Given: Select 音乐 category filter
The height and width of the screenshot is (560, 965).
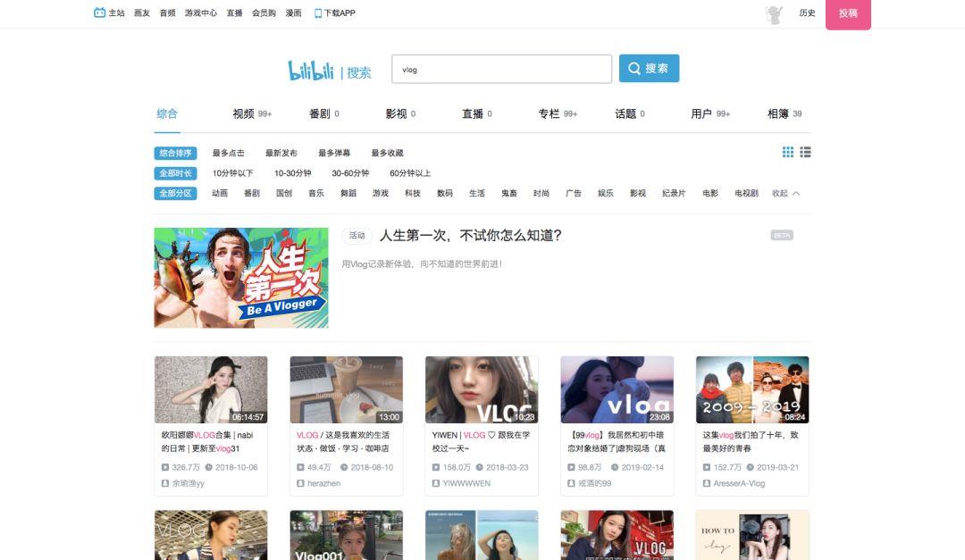Looking at the screenshot, I should pyautogui.click(x=316, y=193).
